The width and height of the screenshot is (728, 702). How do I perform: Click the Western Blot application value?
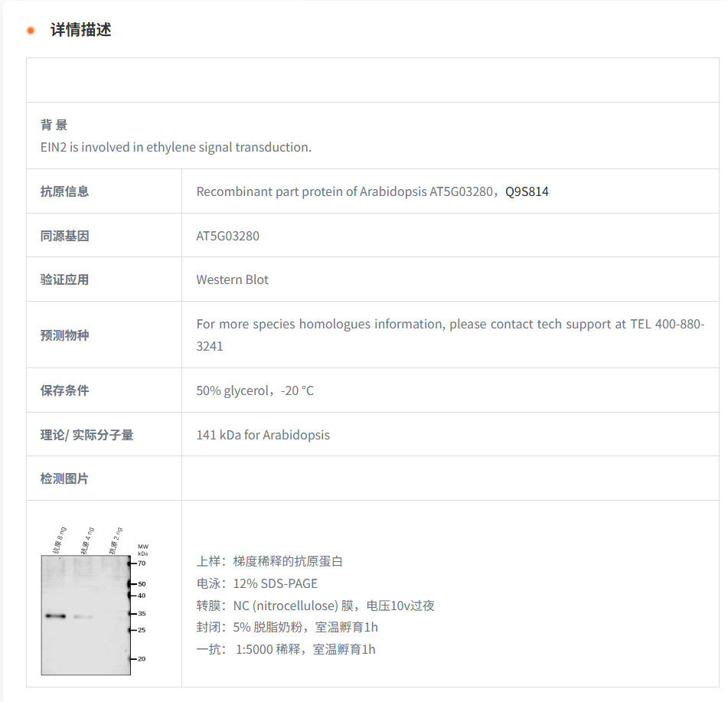[232, 279]
